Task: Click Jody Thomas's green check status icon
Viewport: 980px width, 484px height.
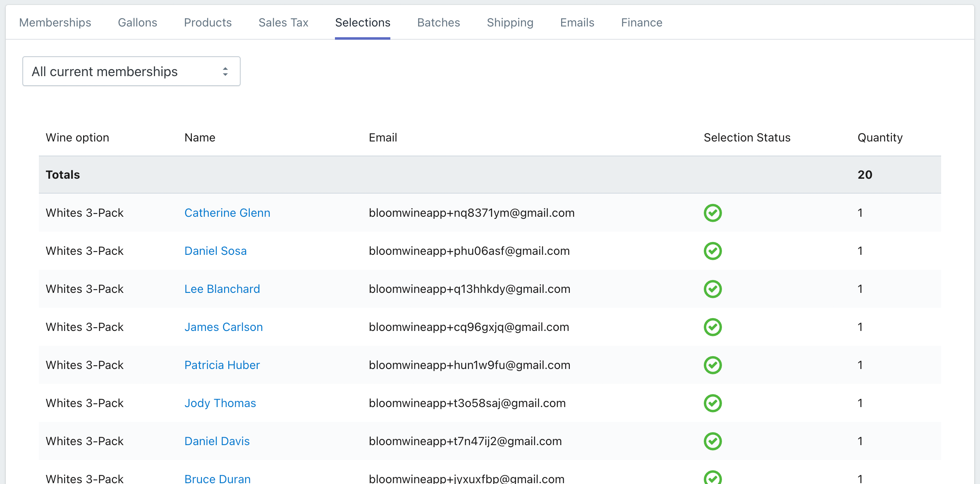Action: (x=712, y=403)
